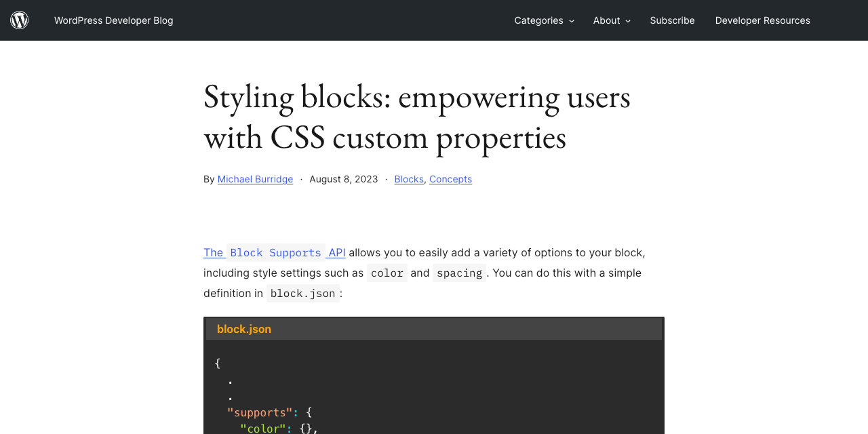This screenshot has height=434, width=868.
Task: Click the August 8, 2023 date
Action: (344, 179)
